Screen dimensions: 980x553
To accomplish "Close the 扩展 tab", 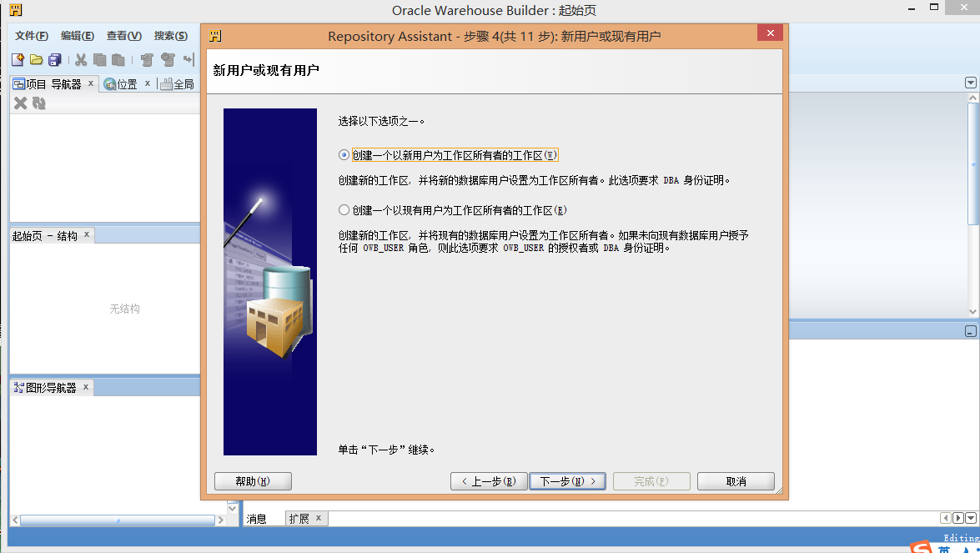I will [x=318, y=517].
